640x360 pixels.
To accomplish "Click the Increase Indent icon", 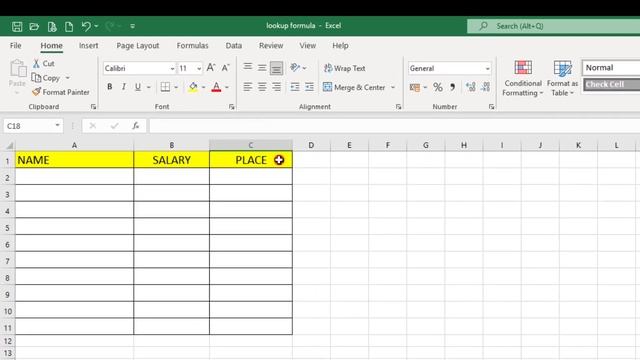I will pyautogui.click(x=309, y=87).
